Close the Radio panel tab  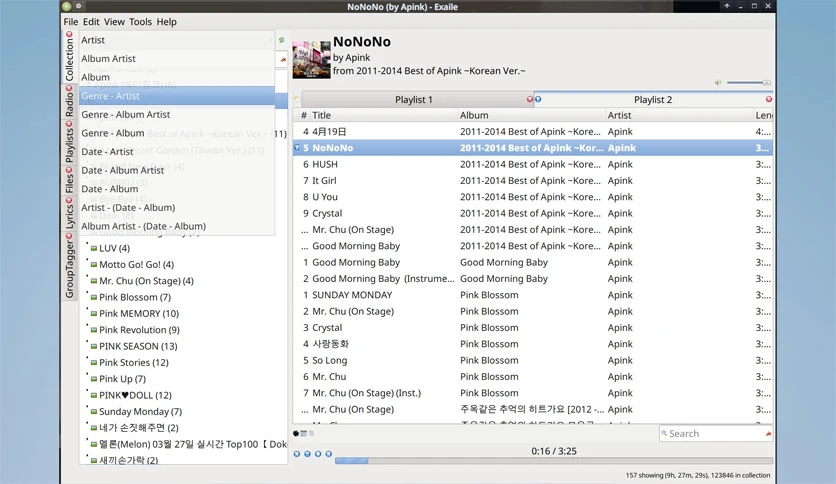[x=69, y=88]
